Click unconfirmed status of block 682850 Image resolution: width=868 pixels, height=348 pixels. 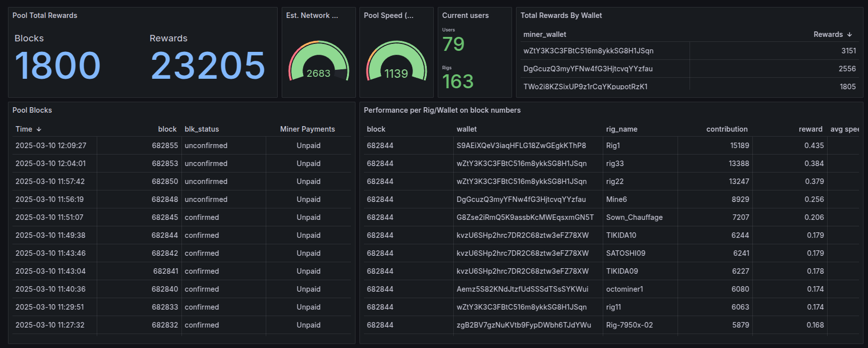tap(206, 181)
